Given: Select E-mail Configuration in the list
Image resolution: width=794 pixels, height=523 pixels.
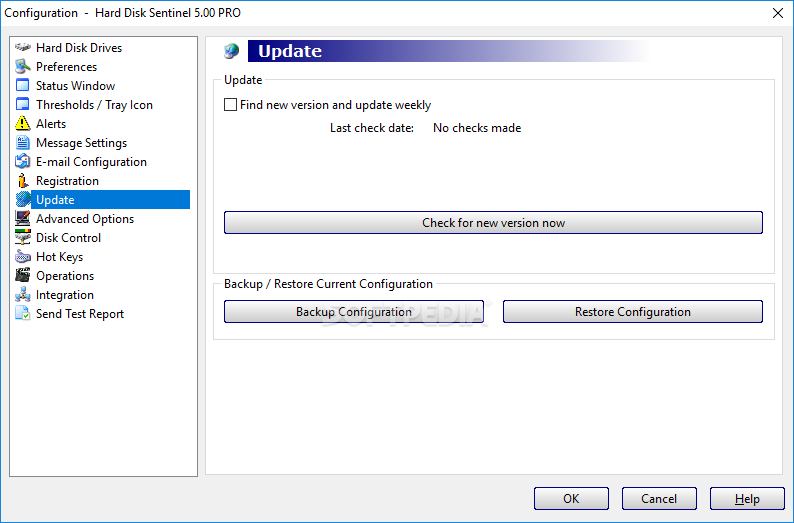Looking at the screenshot, I should [x=91, y=162].
